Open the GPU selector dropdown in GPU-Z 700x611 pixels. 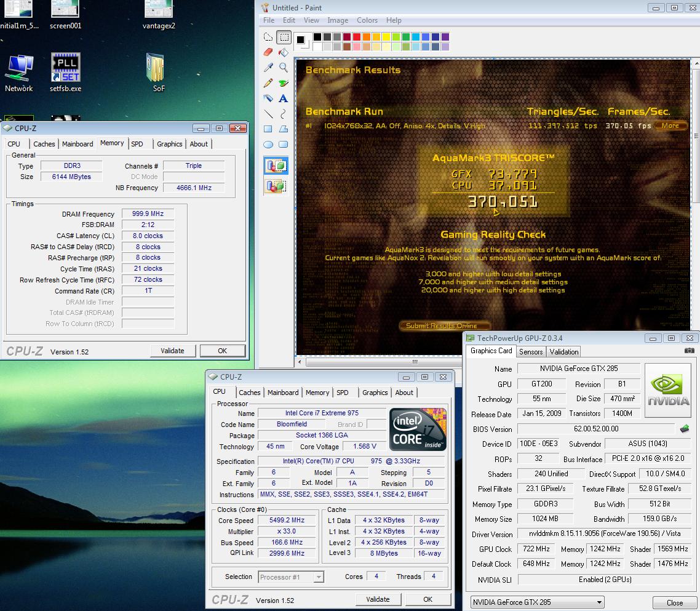tap(537, 602)
